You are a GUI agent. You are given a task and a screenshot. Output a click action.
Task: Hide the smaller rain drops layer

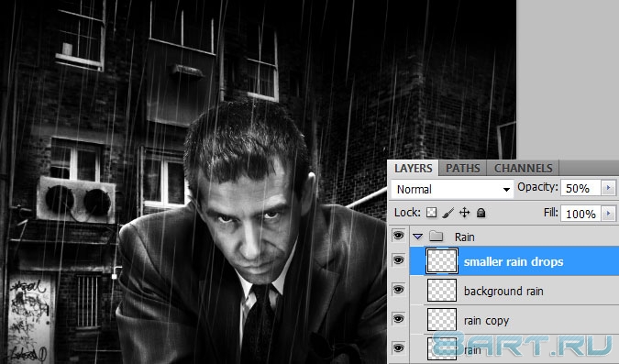pos(398,260)
